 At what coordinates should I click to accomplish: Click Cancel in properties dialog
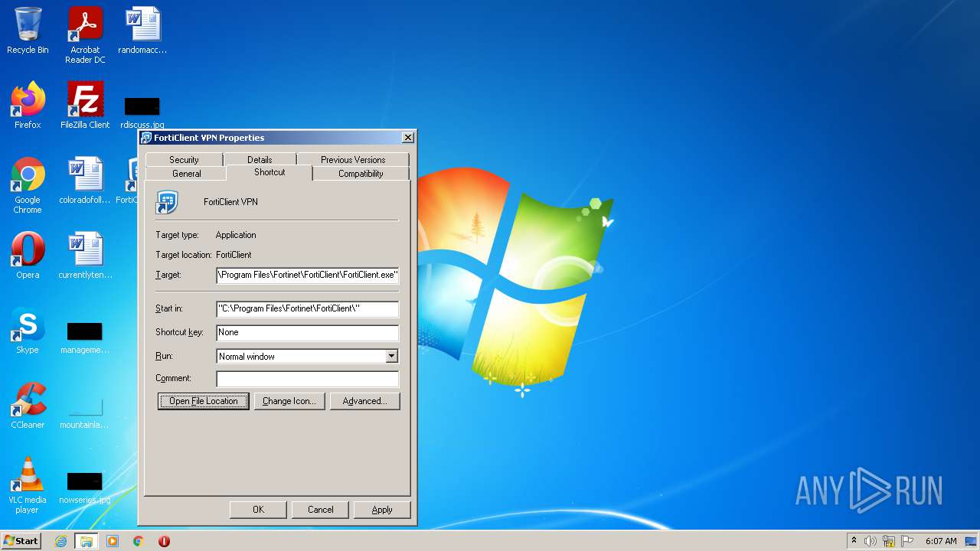point(321,510)
